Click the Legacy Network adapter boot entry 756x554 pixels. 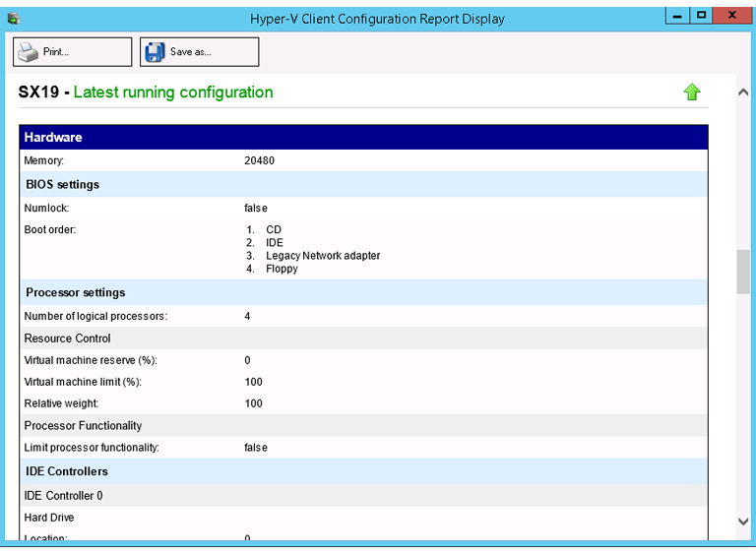coord(323,256)
